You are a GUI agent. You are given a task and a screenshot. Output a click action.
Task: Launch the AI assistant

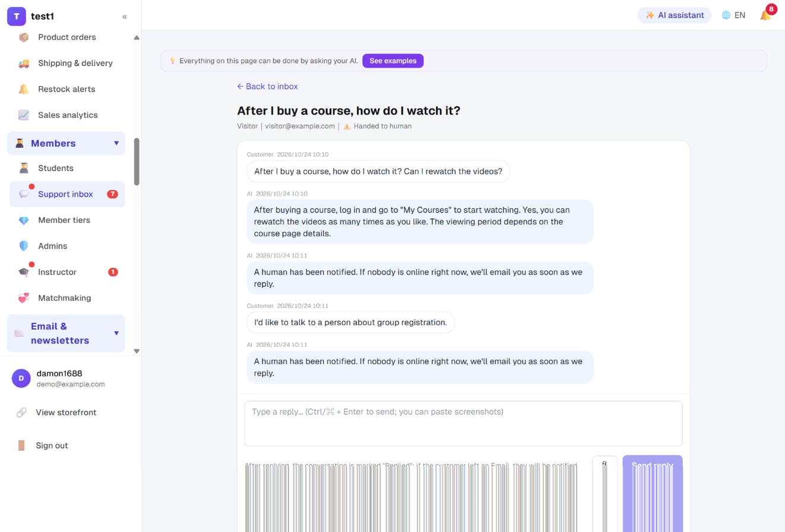click(x=675, y=15)
